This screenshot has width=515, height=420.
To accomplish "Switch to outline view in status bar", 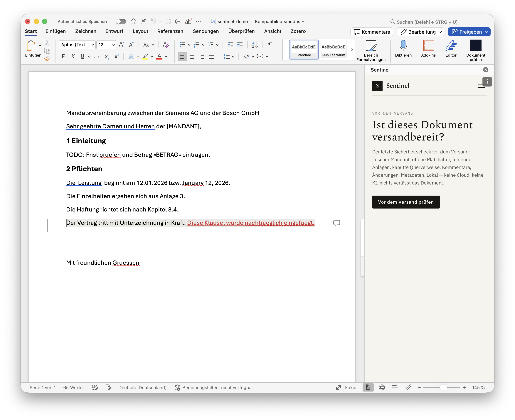I will [395, 388].
